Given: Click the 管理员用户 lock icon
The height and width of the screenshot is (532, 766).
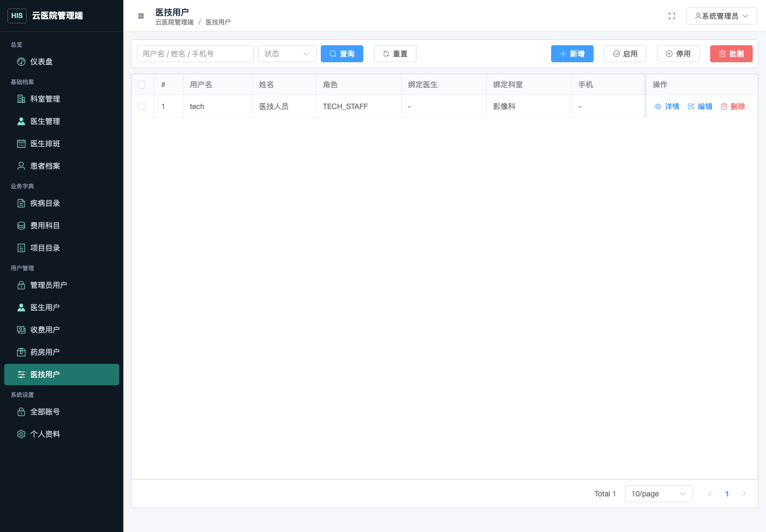Looking at the screenshot, I should point(21,285).
